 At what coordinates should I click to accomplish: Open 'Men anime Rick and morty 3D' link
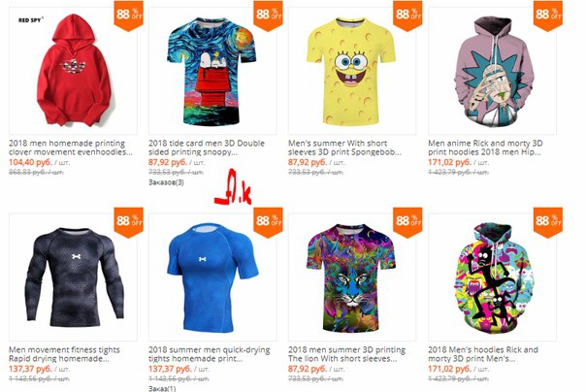[485, 147]
